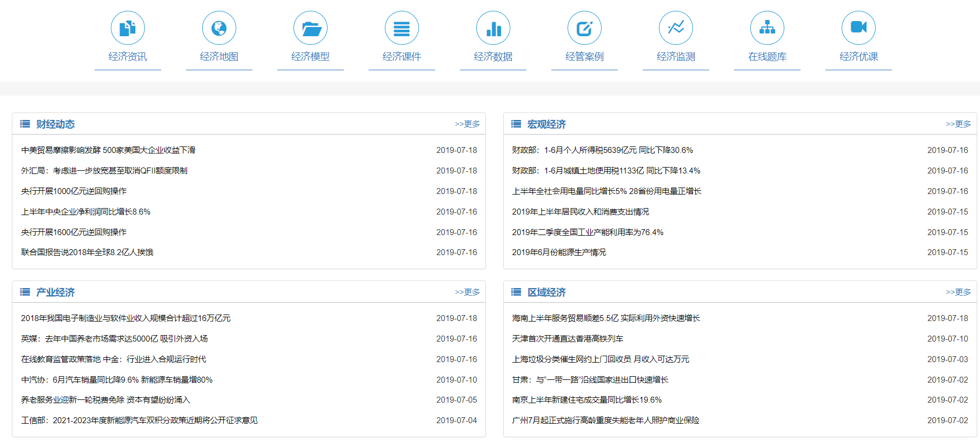This screenshot has width=980, height=441.
Task: Open article 天津首次开通直达香港高铁列车
Action: 568,339
